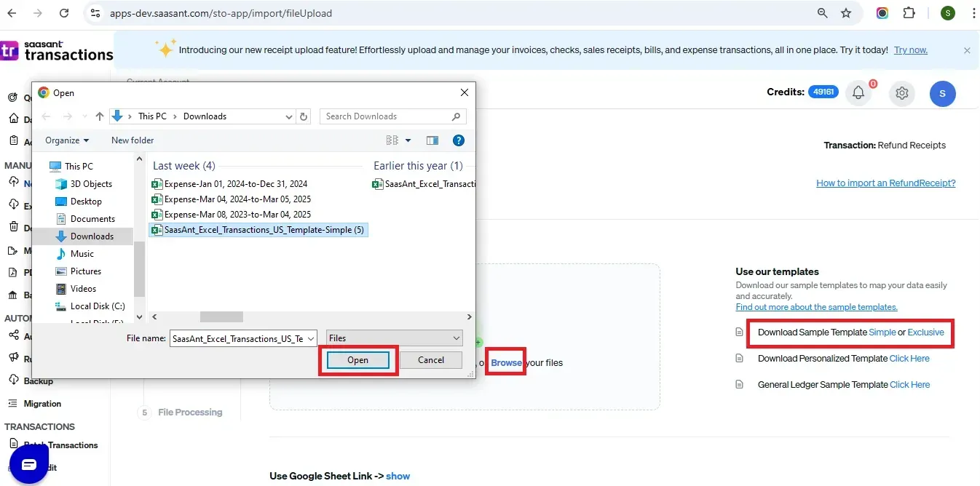The image size is (980, 486).
Task: Click the browser address bar URL
Action: pyautogui.click(x=221, y=13)
